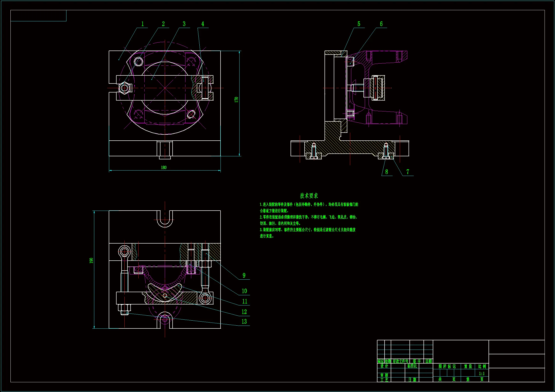This screenshot has height=392, width=555.
Task: Select the 图样标记 title block cell
Action: [447, 366]
